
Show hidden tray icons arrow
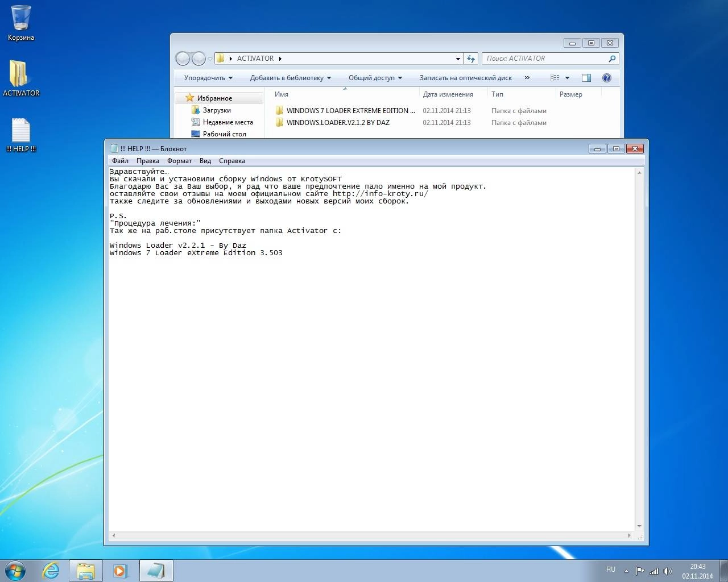pyautogui.click(x=626, y=571)
